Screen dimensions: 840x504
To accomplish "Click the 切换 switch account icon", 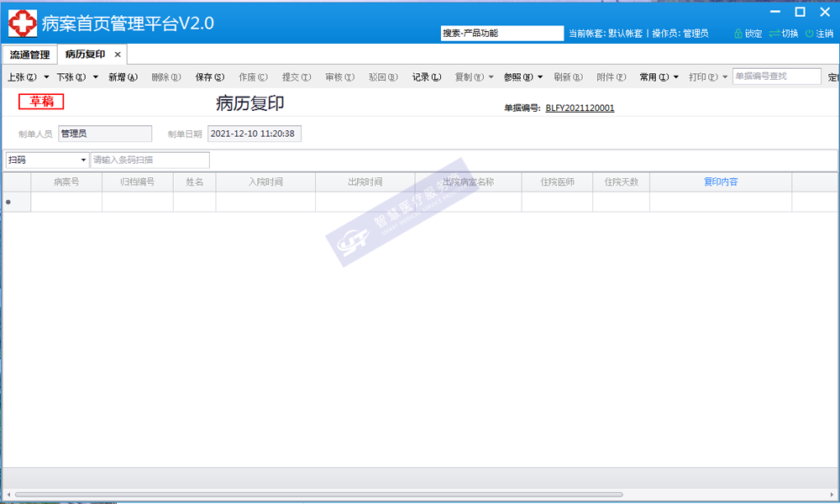I will (x=774, y=34).
